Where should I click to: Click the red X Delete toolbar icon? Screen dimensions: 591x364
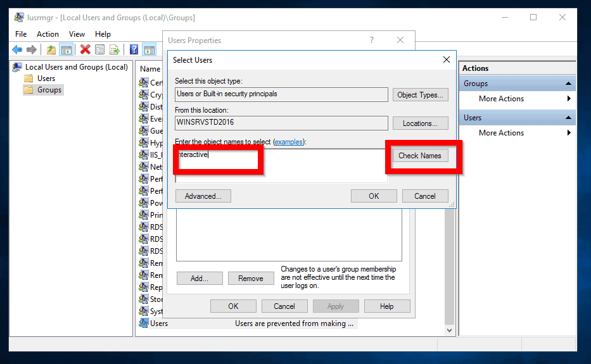(85, 49)
